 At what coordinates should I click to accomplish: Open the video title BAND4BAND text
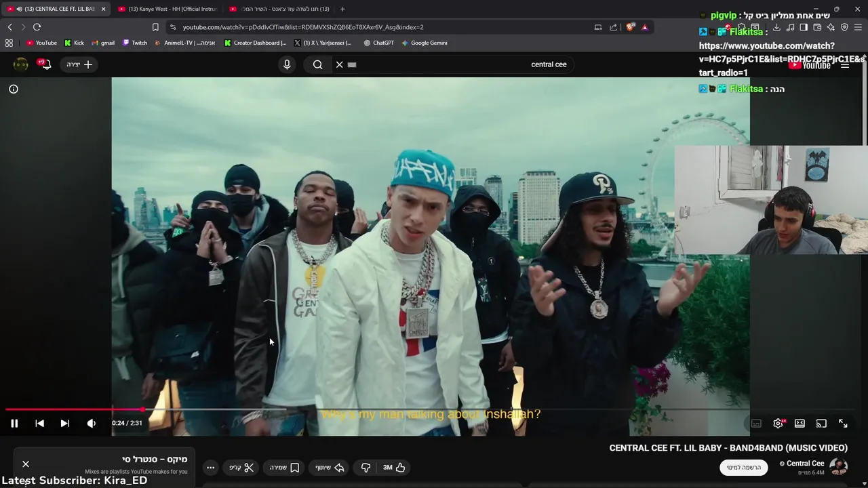coord(728,448)
